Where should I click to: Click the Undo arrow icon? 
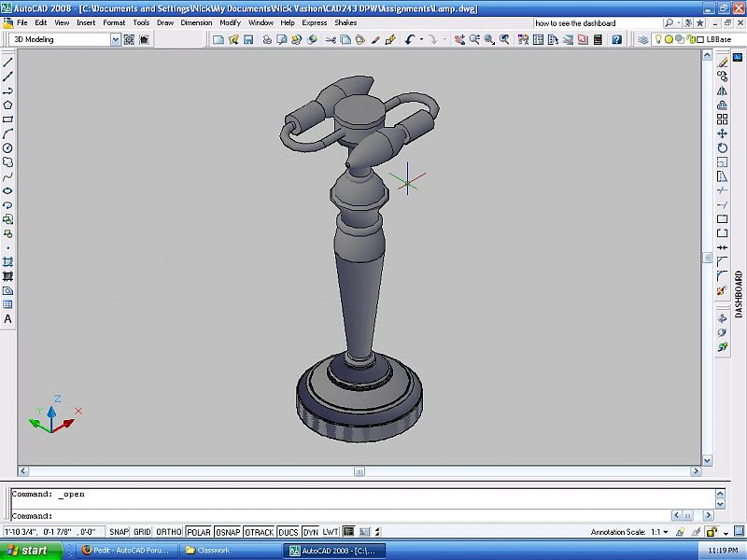(410, 39)
